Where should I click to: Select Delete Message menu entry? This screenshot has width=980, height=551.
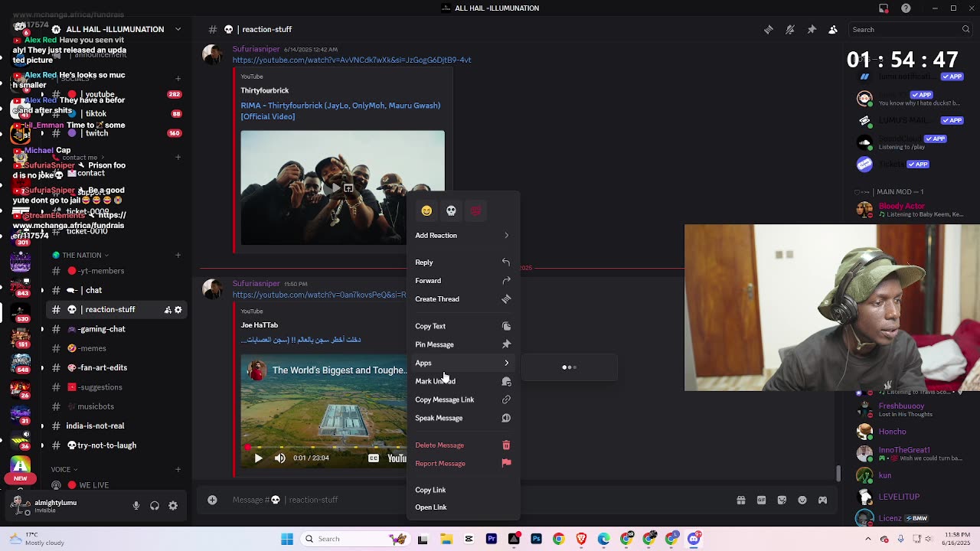point(462,445)
